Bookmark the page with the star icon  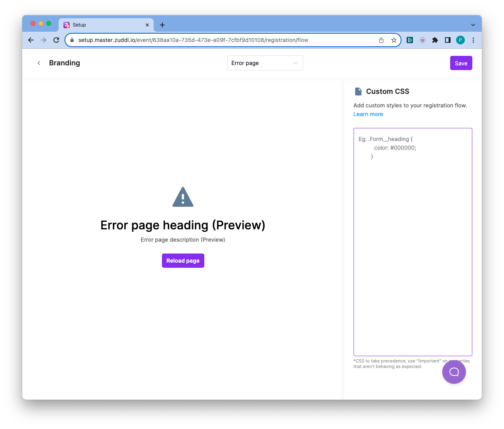point(394,40)
